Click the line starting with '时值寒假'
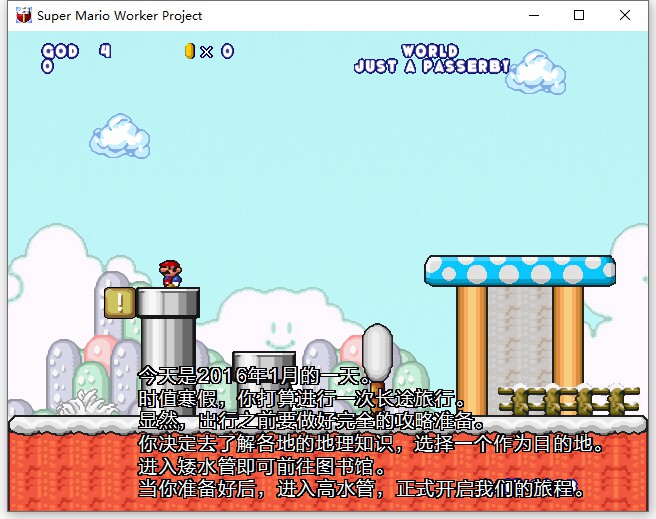The height and width of the screenshot is (519, 656). (x=302, y=399)
